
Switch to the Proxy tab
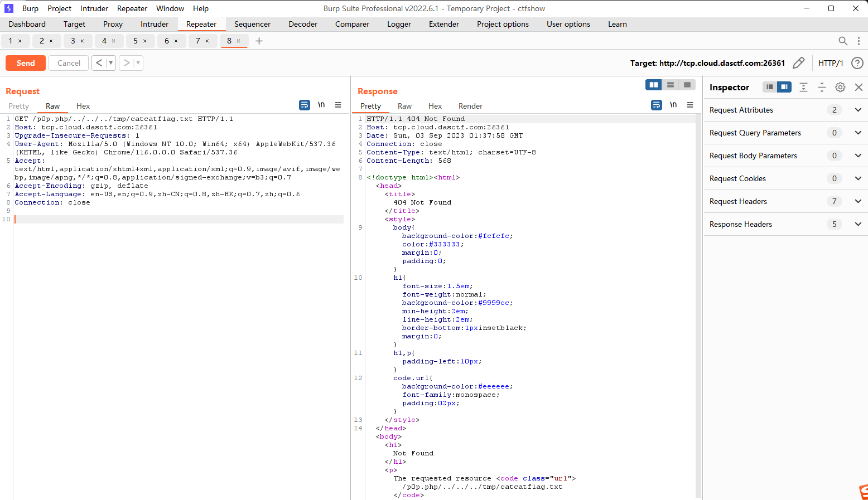tap(113, 24)
